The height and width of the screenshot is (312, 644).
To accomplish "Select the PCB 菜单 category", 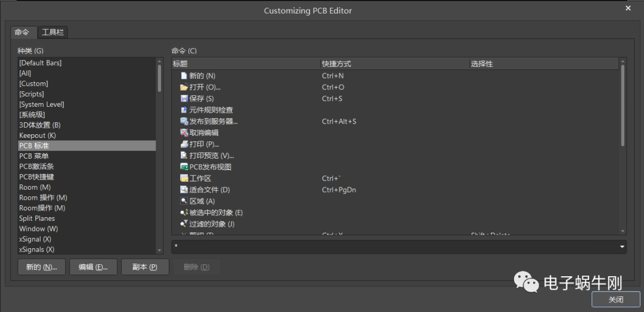I will (86, 156).
